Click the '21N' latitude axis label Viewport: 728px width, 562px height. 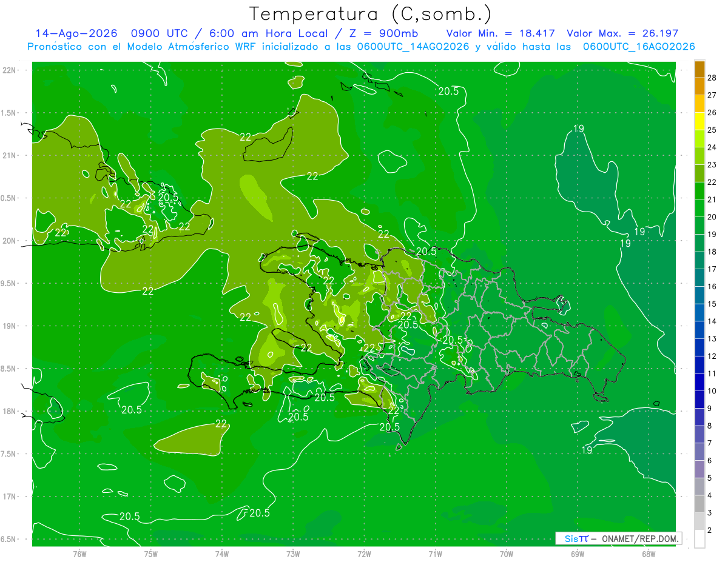pos(9,155)
